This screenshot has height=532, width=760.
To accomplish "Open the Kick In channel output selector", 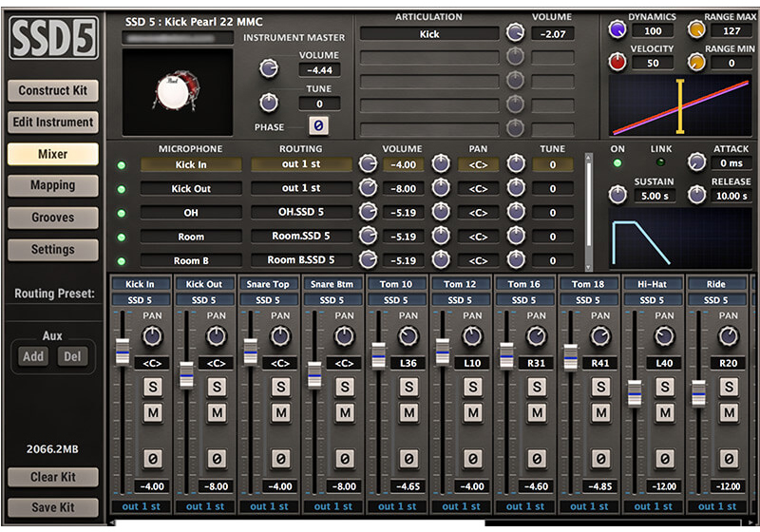I will (141, 506).
